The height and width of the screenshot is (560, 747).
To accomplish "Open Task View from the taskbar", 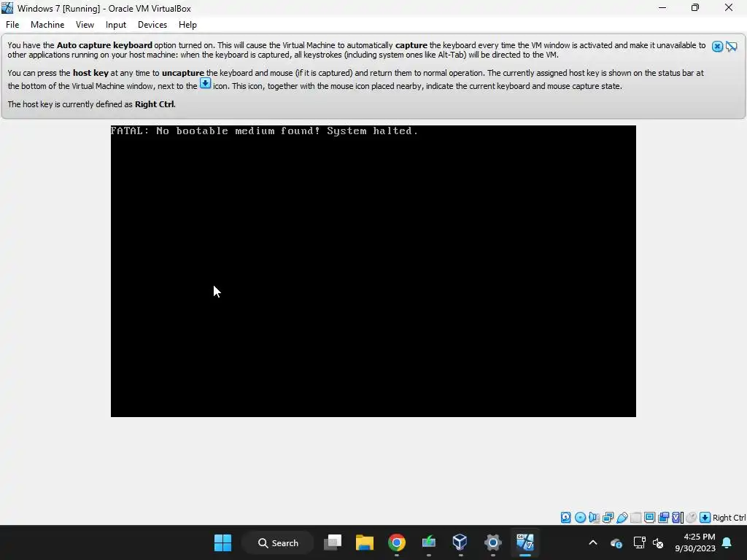I will pyautogui.click(x=333, y=542).
